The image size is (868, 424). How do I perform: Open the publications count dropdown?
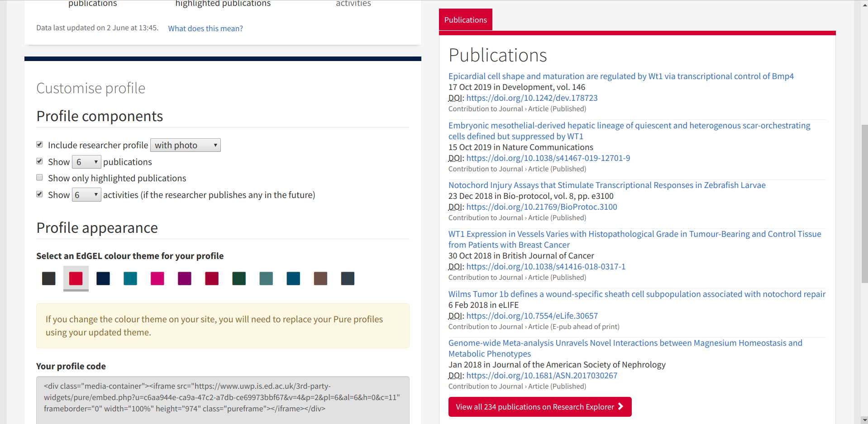click(86, 162)
